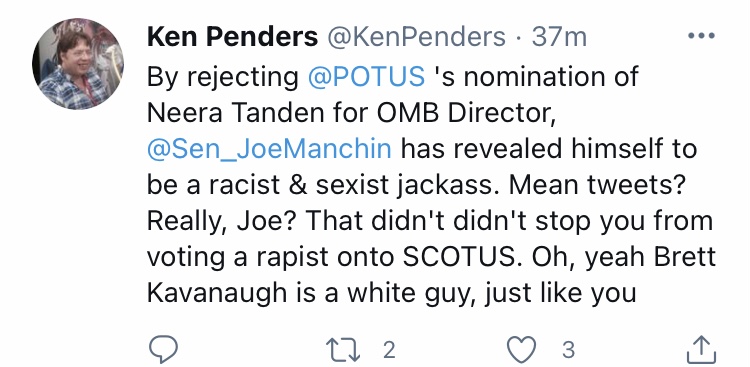
Task: Open the Ken Penders display name
Action: (232, 37)
